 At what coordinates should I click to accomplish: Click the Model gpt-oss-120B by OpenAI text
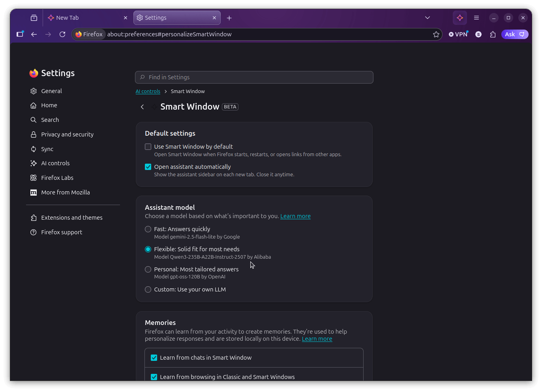(x=190, y=277)
